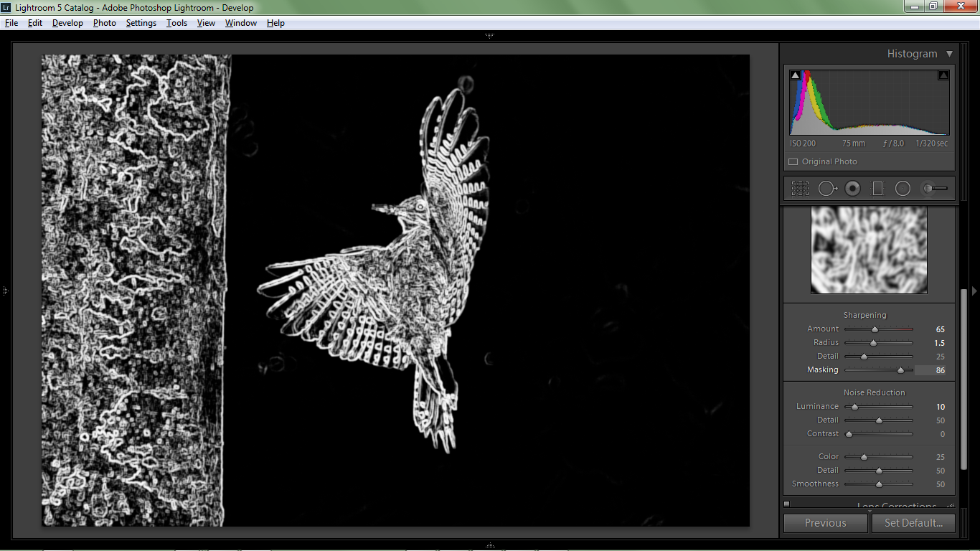Click the detail preview thumbnail
The width and height of the screenshot is (980, 551).
click(x=869, y=250)
